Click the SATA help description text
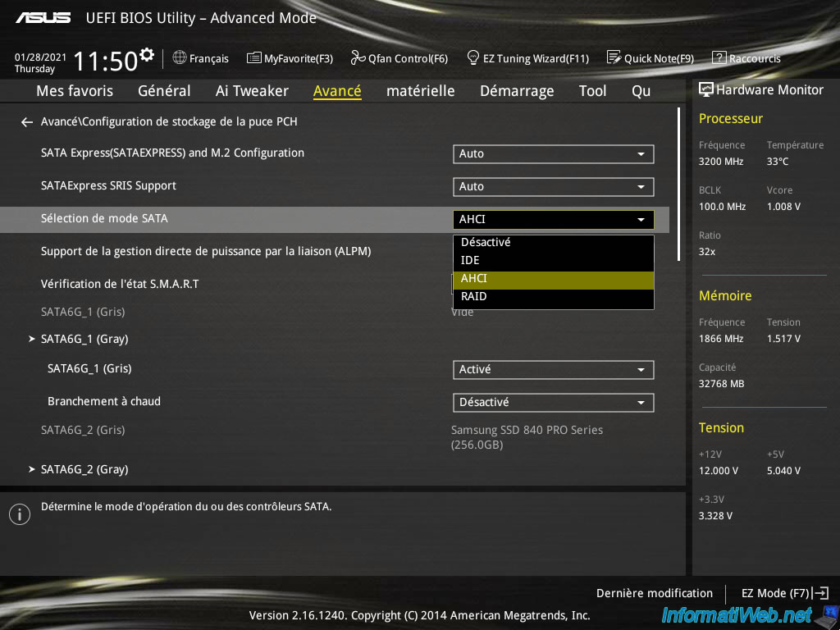Viewport: 840px width, 630px height. [x=186, y=506]
